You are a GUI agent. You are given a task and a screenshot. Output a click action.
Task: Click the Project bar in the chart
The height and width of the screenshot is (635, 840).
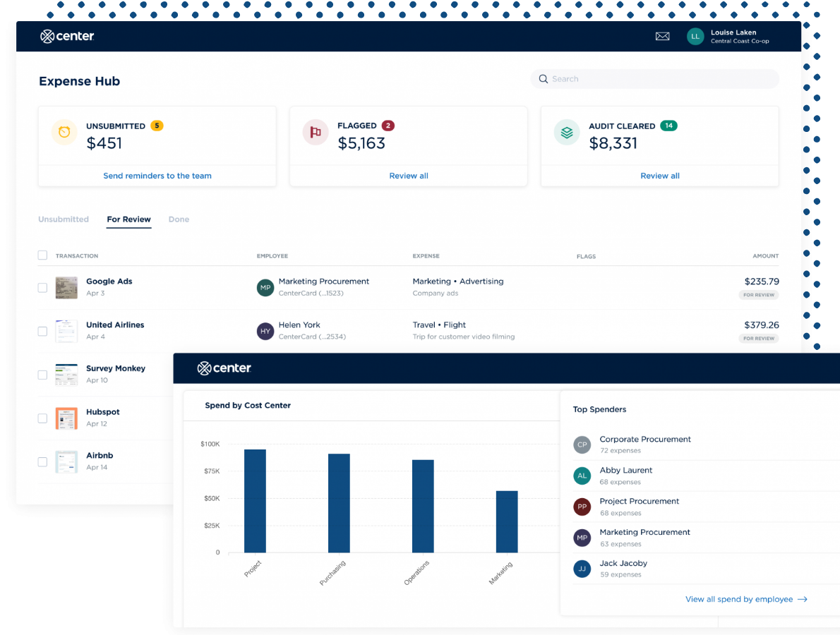[x=255, y=501]
